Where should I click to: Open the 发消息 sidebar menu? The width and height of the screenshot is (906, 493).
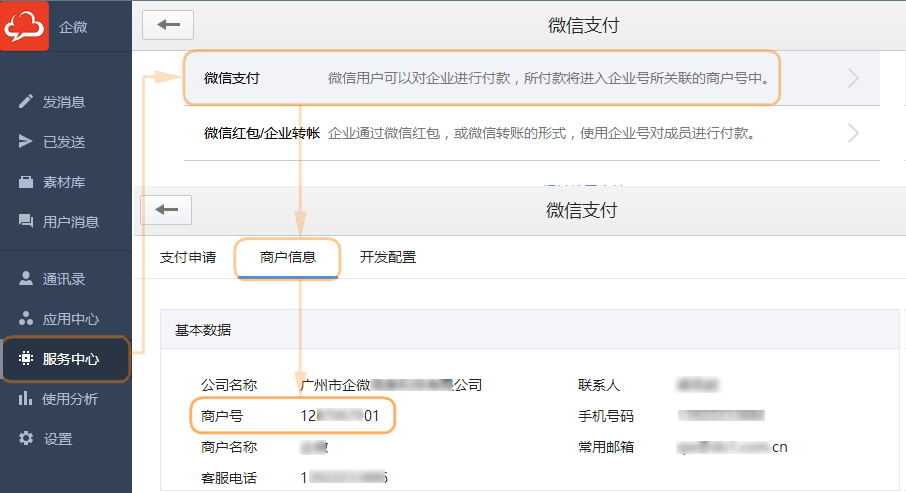(66, 102)
